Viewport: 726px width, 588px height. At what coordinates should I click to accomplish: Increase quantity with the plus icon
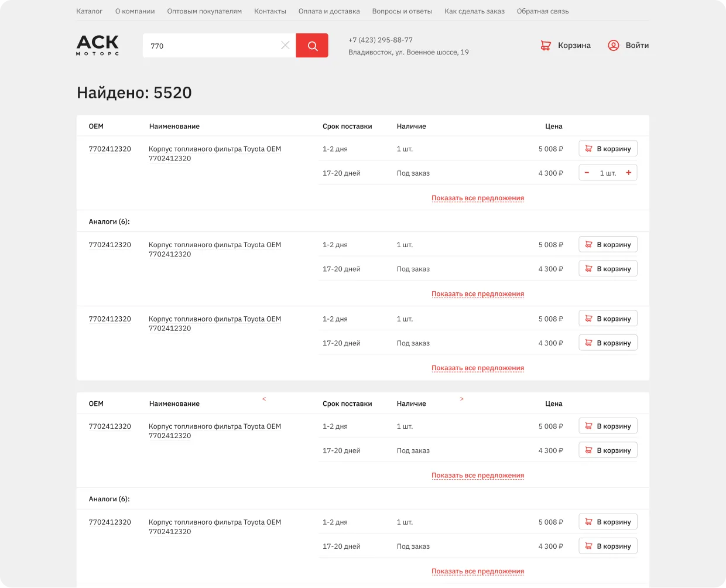coord(628,173)
